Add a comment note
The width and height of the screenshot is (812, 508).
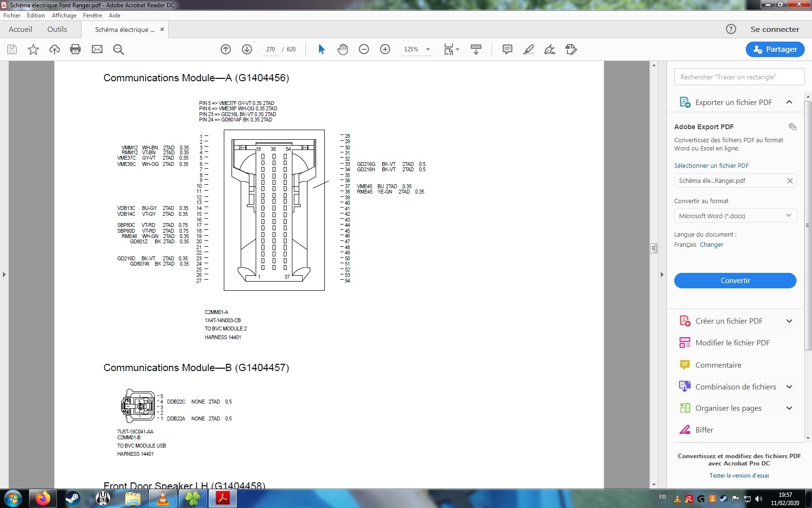507,49
